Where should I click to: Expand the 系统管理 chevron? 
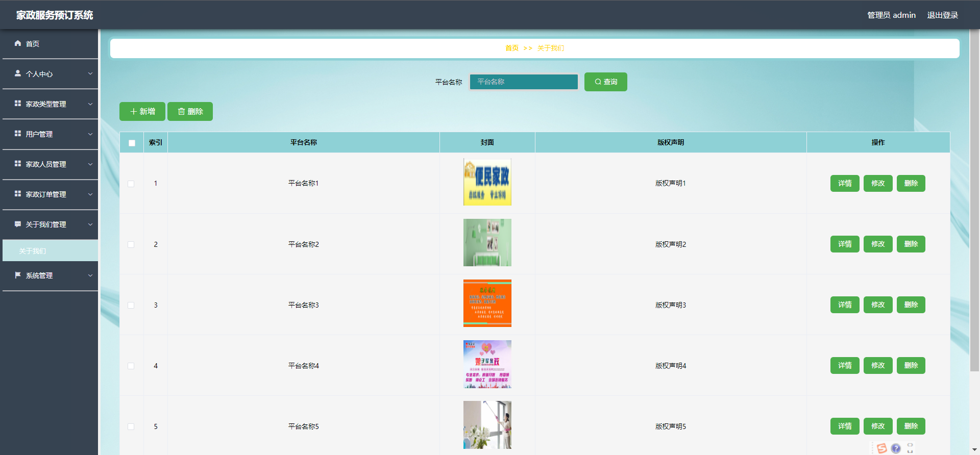(x=90, y=275)
